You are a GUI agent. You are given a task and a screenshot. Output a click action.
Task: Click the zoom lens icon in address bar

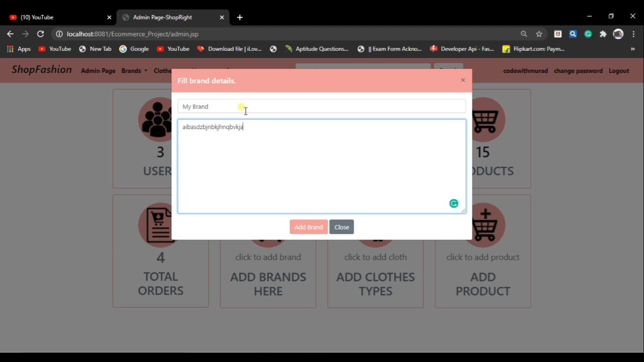pos(524,34)
